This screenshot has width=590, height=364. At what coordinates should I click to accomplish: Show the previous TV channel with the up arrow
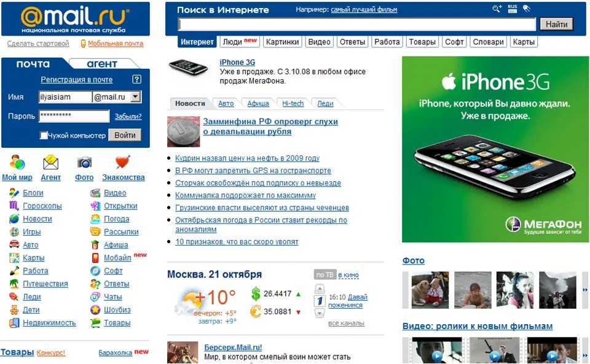click(320, 289)
